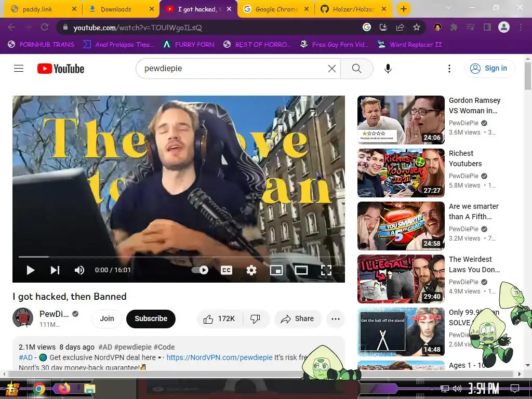Image resolution: width=532 pixels, height=399 pixels.
Task: Click the install/download page icon in address bar
Action: (383, 27)
